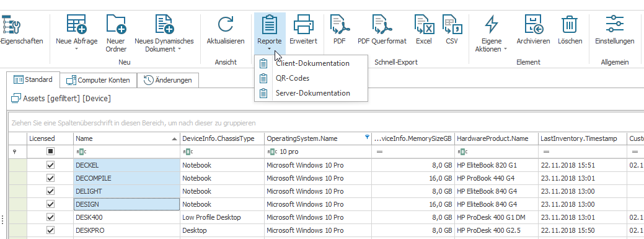Toggle Licensed checkbox in DESKPRO row
Screen dimensions: 644x239
[x=51, y=230]
